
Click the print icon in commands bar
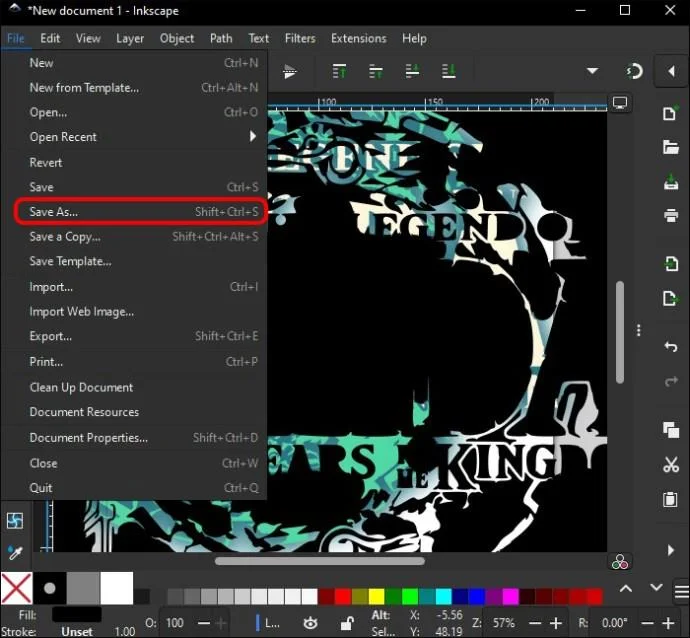(x=671, y=215)
